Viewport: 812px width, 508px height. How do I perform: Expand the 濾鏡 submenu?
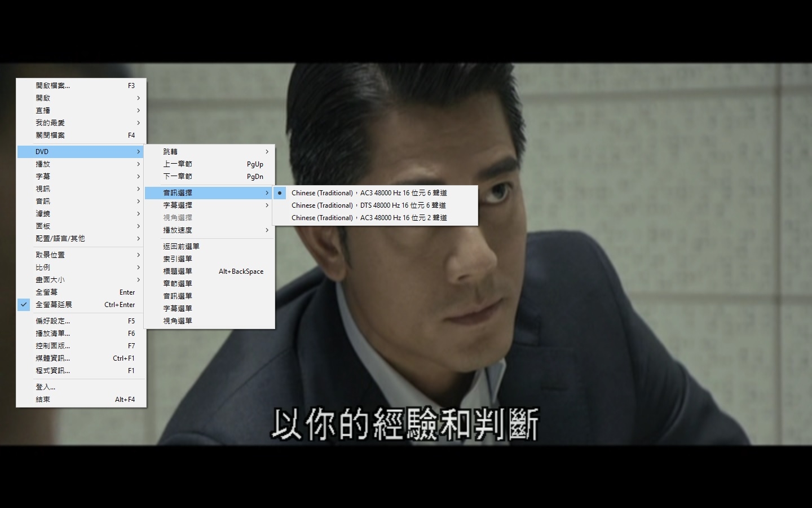(81, 214)
